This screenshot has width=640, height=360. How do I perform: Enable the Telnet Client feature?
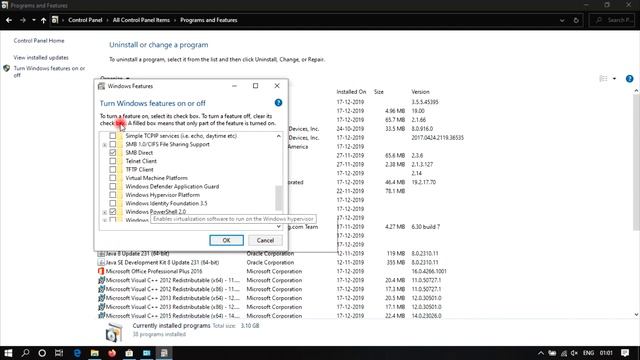tap(113, 161)
